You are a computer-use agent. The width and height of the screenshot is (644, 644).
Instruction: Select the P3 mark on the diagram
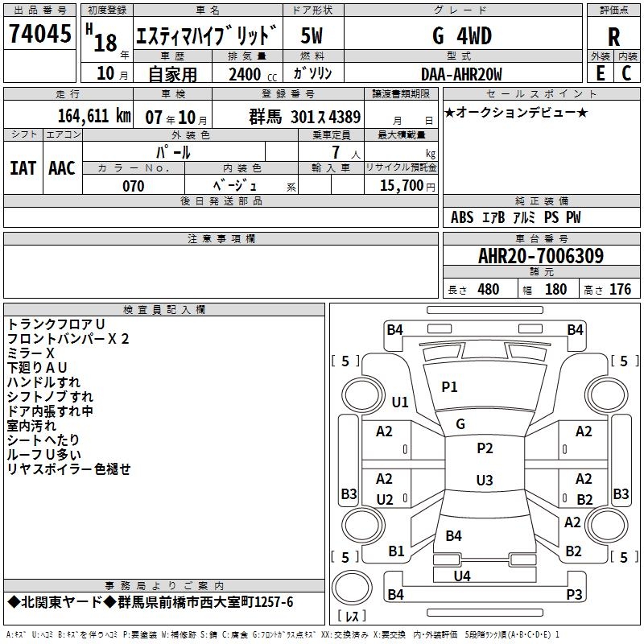[x=574, y=594]
